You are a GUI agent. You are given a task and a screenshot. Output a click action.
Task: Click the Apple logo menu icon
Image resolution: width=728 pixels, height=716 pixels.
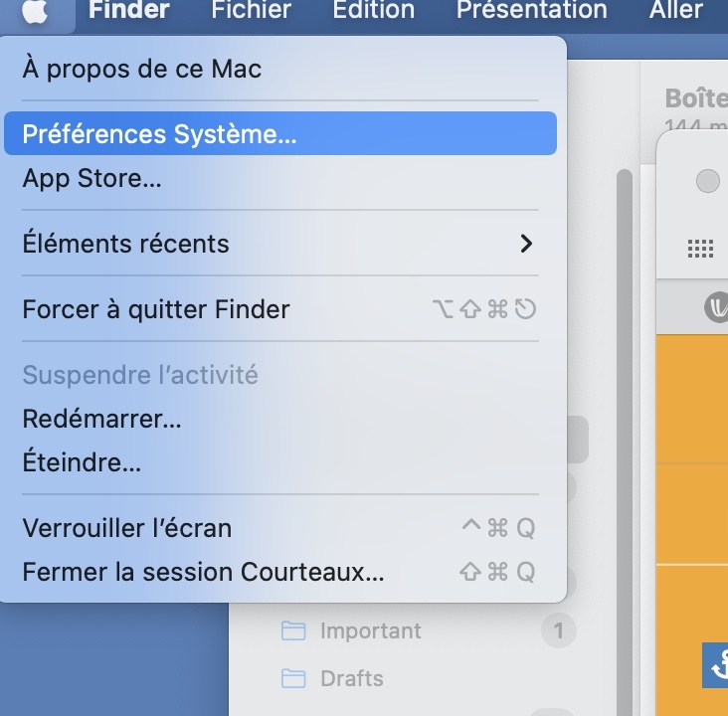(35, 10)
